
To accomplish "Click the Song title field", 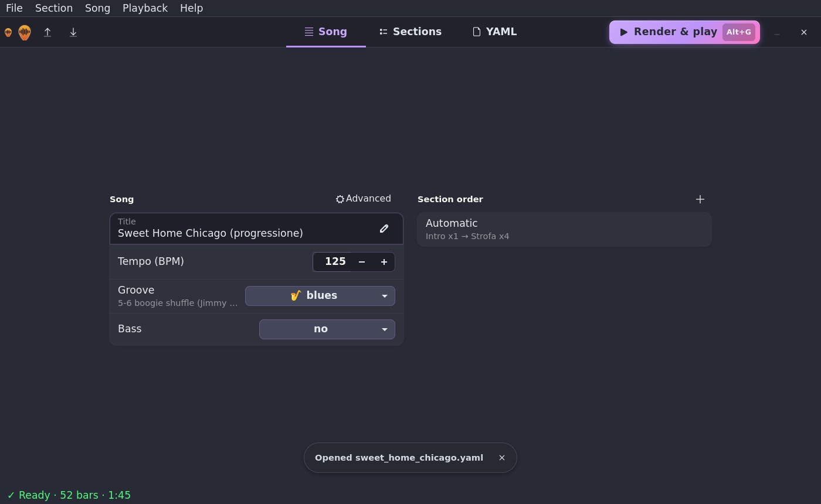I will tap(256, 229).
